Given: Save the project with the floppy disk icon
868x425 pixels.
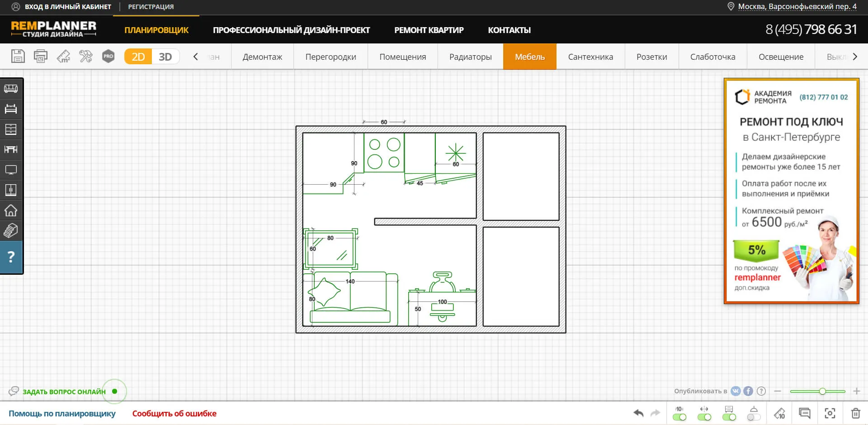Looking at the screenshot, I should (x=18, y=57).
